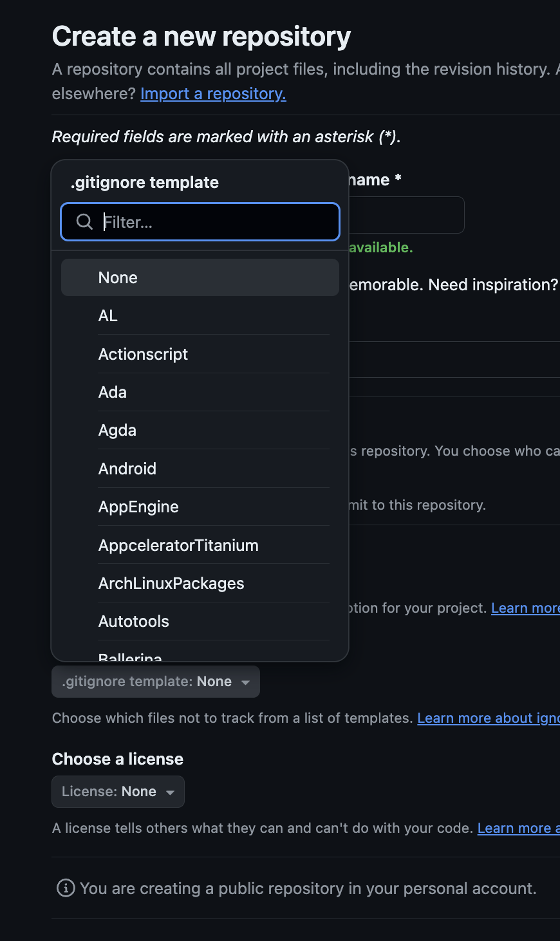The height and width of the screenshot is (941, 560).
Task: Open the Learn more link about licenses
Action: pyautogui.click(x=519, y=828)
